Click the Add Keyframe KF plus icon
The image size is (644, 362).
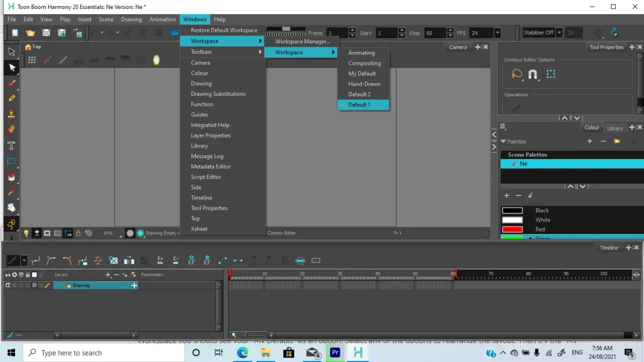click(191, 260)
